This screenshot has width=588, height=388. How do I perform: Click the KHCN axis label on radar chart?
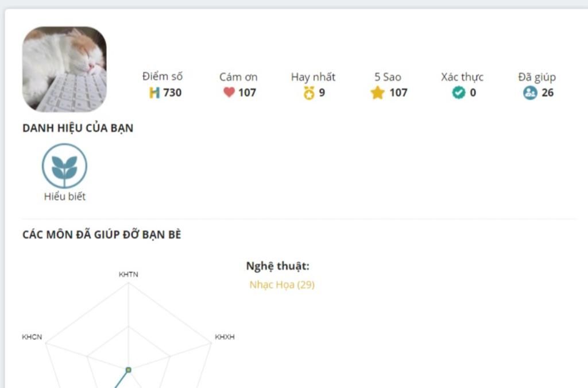tap(32, 337)
